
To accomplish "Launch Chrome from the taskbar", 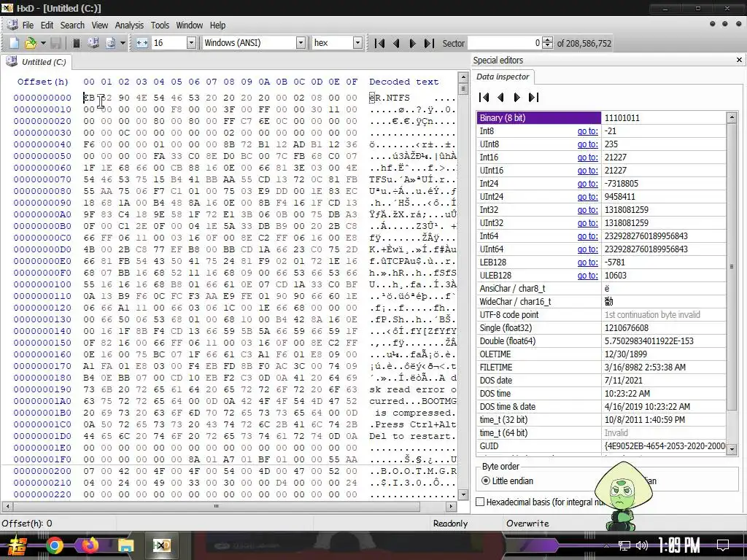I will (x=55, y=545).
